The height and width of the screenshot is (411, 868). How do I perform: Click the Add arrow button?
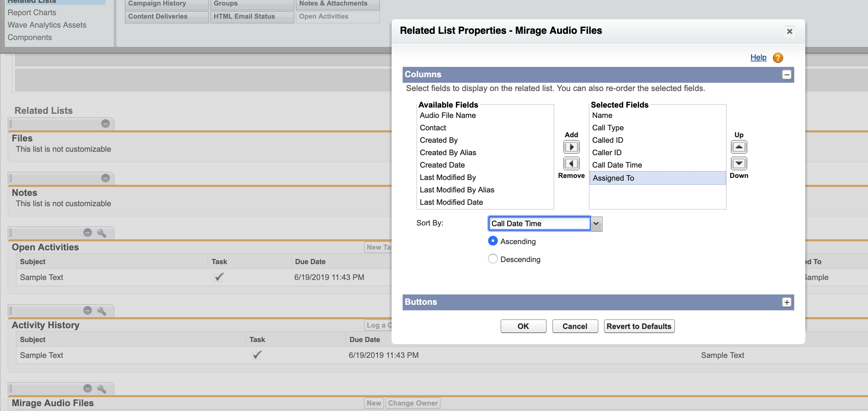(x=571, y=147)
